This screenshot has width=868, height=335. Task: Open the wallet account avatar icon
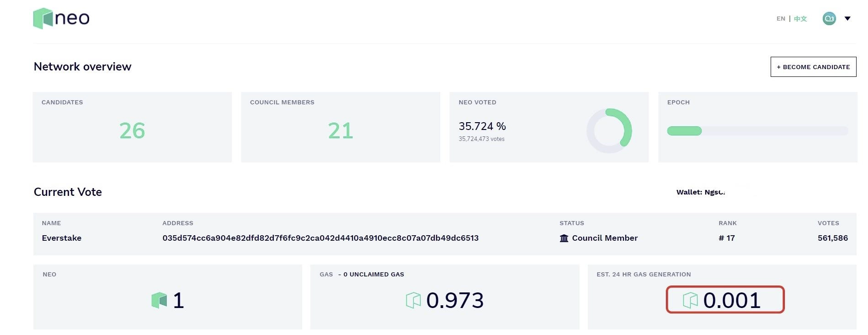point(829,19)
